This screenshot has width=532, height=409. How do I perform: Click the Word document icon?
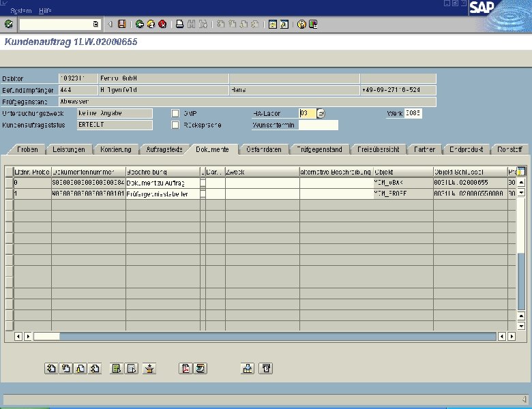pos(200,368)
